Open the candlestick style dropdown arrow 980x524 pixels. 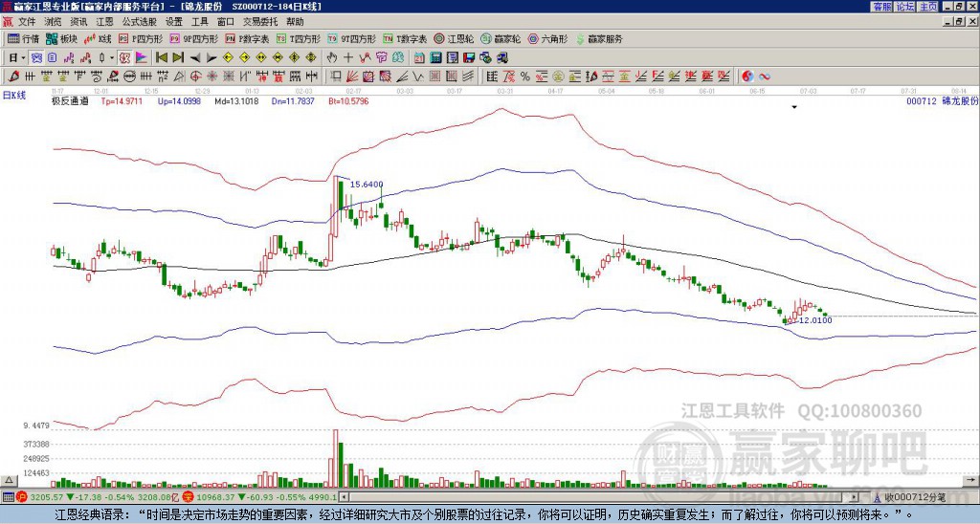tap(112, 58)
